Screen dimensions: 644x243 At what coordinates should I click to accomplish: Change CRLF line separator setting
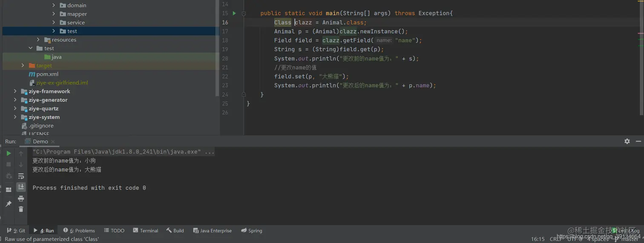click(x=556, y=239)
